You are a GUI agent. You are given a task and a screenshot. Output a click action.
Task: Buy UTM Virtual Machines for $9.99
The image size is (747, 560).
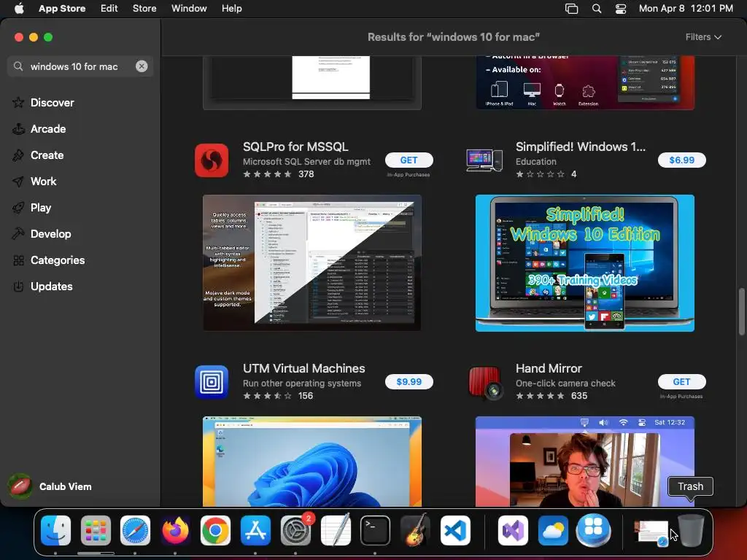pyautogui.click(x=409, y=381)
